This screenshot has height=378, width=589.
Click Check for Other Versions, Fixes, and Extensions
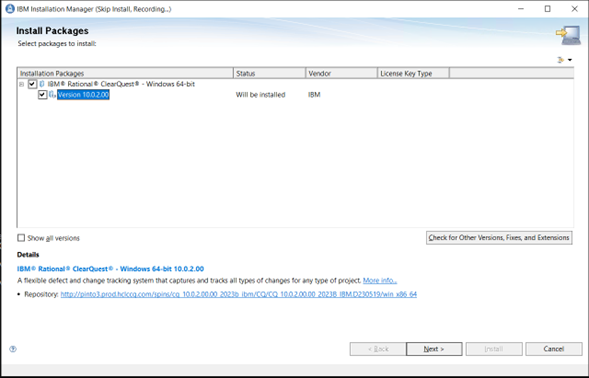499,238
